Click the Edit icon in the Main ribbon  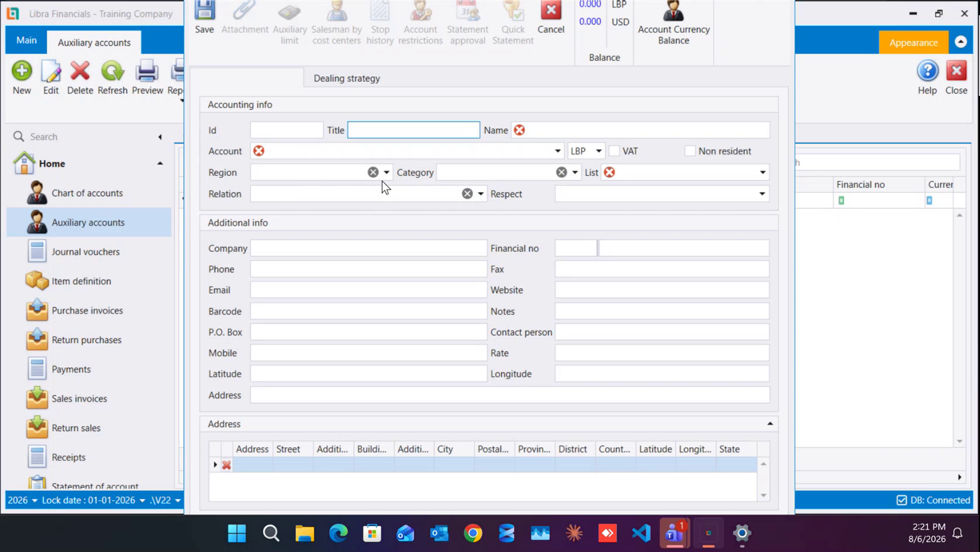51,71
